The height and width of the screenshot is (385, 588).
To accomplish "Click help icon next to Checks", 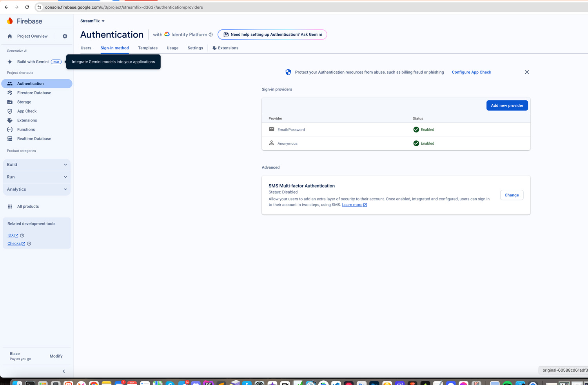I will (29, 244).
